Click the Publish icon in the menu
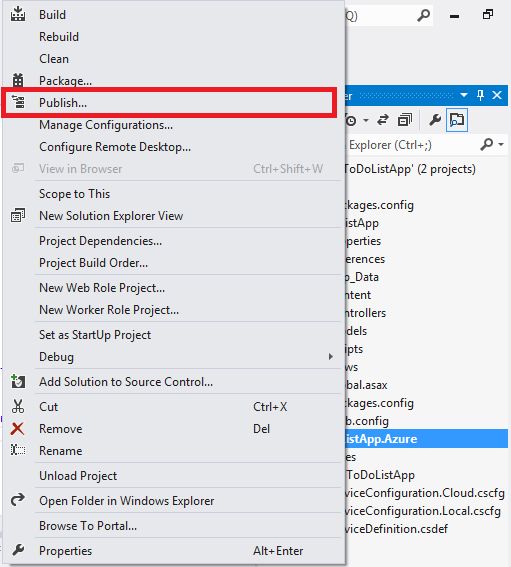511x567 pixels. pos(18,102)
